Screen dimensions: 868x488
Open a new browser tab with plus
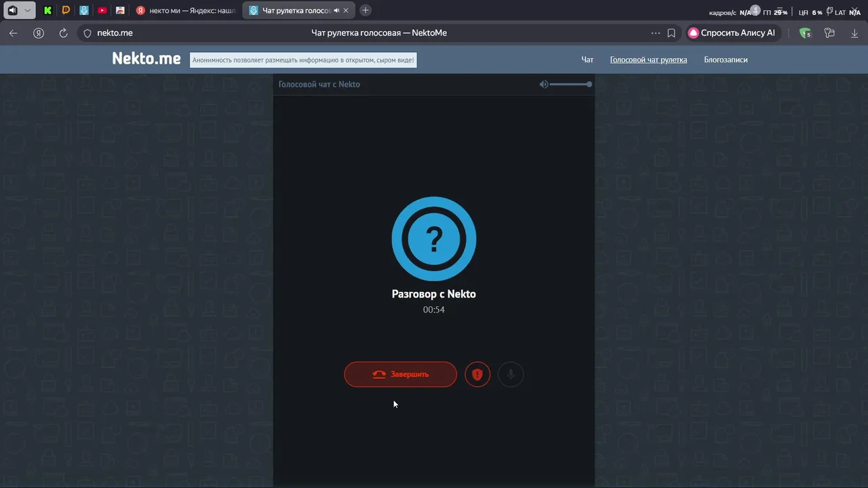coord(366,10)
